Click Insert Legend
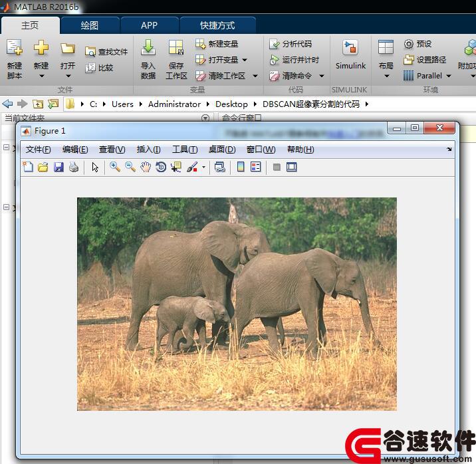476x464 pixels. [255, 167]
